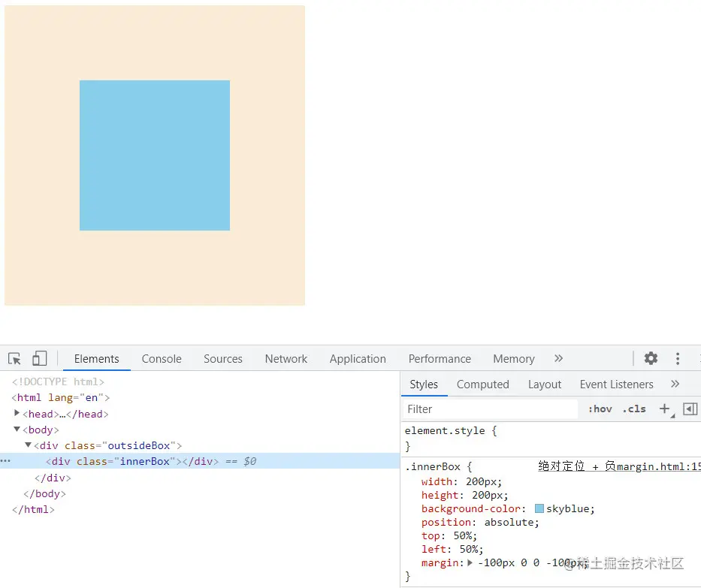Add new style rule plus icon
The image size is (701, 588).
click(664, 409)
